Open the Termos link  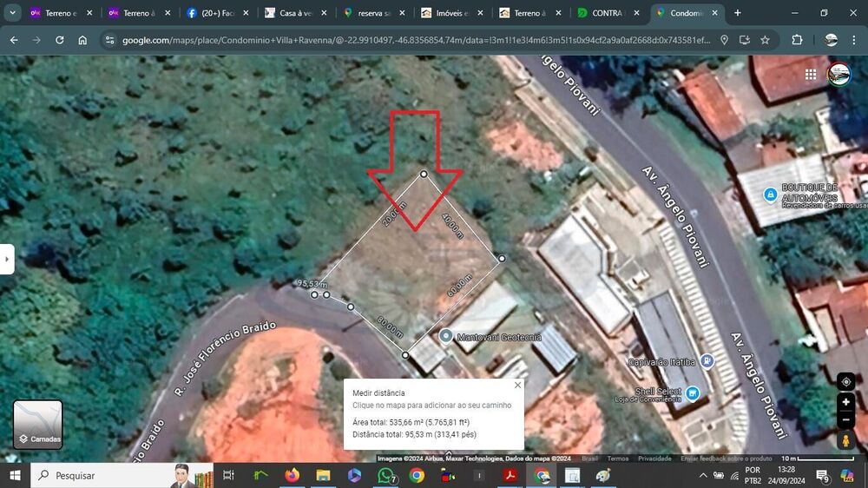[x=618, y=458]
